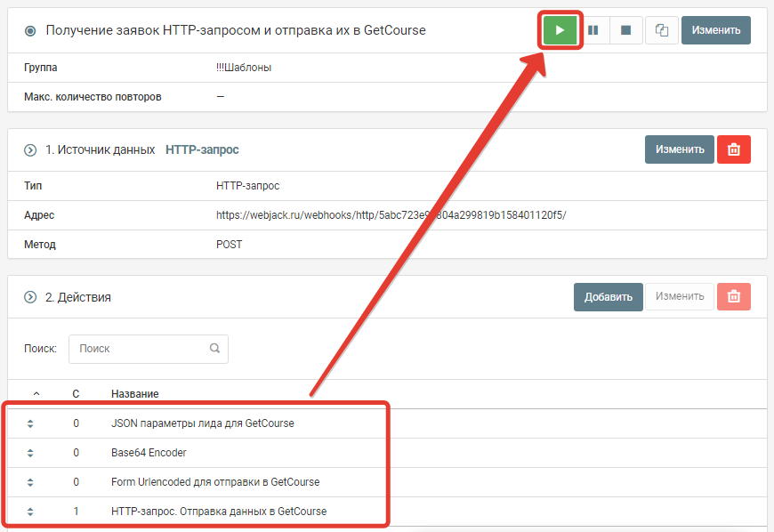The width and height of the screenshot is (774, 532).
Task: Collapse the Источник данных section chevron
Action: [x=30, y=150]
